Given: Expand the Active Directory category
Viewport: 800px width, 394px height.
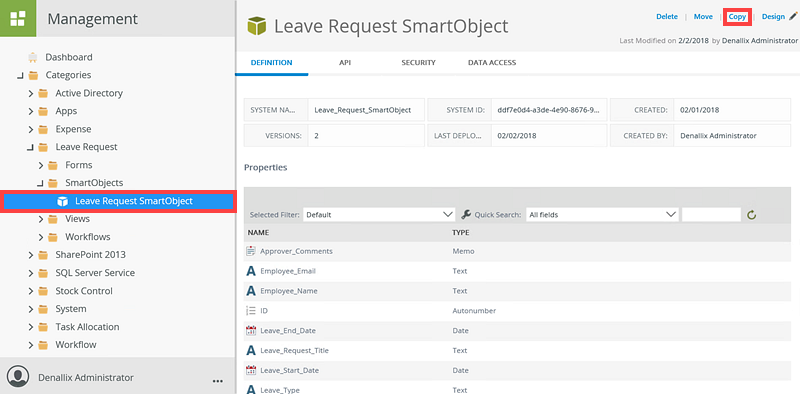Looking at the screenshot, I should tap(31, 93).
